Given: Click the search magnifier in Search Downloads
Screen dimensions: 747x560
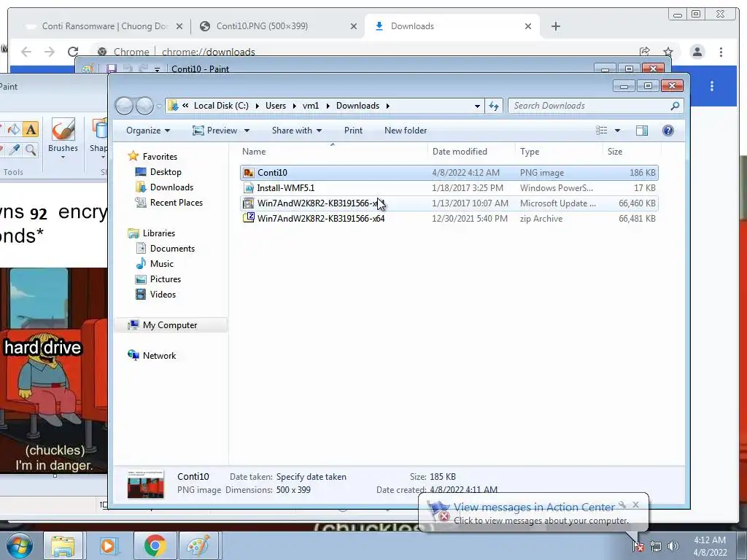Looking at the screenshot, I should [x=675, y=106].
